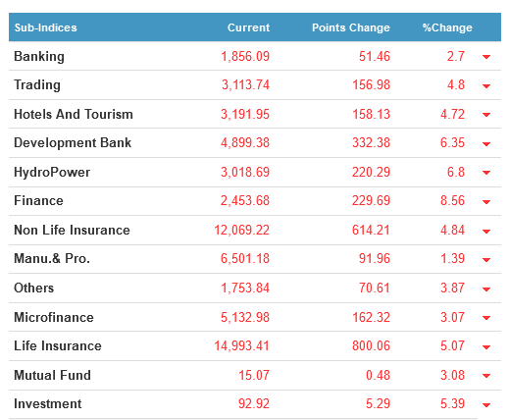Click the down arrow for Microfinance

(x=486, y=318)
